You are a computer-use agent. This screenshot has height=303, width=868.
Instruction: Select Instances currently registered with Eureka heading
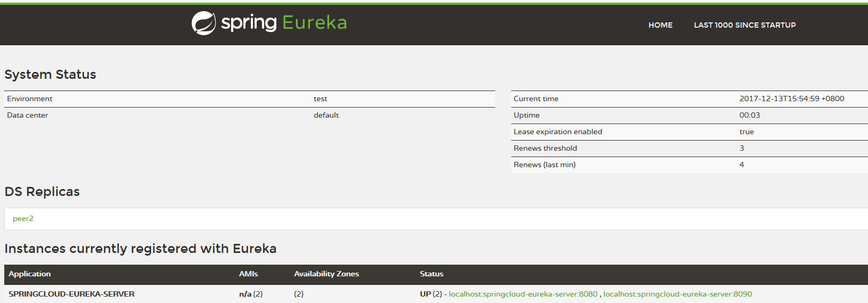[141, 249]
